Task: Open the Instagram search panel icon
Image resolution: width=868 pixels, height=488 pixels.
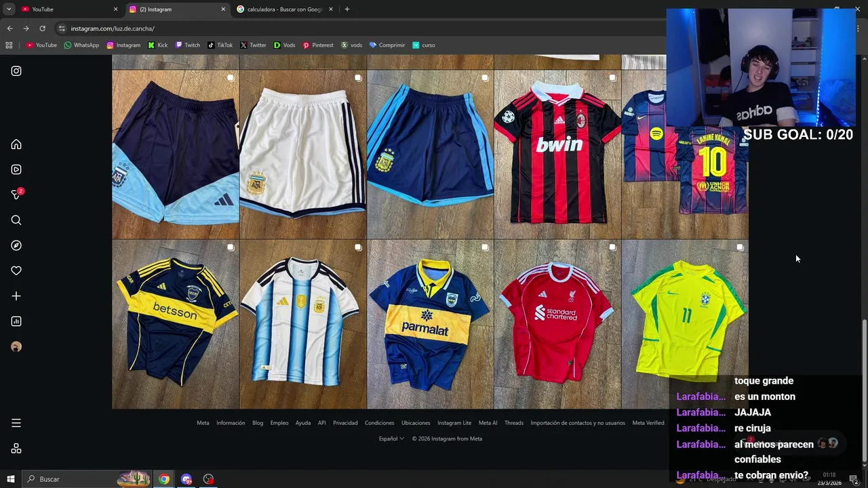Action: pos(16,220)
